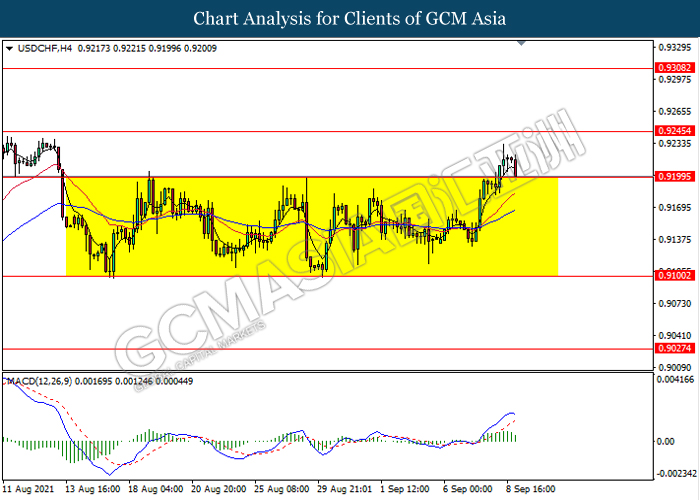Click the 0.91002 red price label
The height and width of the screenshot is (500, 700).
[675, 276]
